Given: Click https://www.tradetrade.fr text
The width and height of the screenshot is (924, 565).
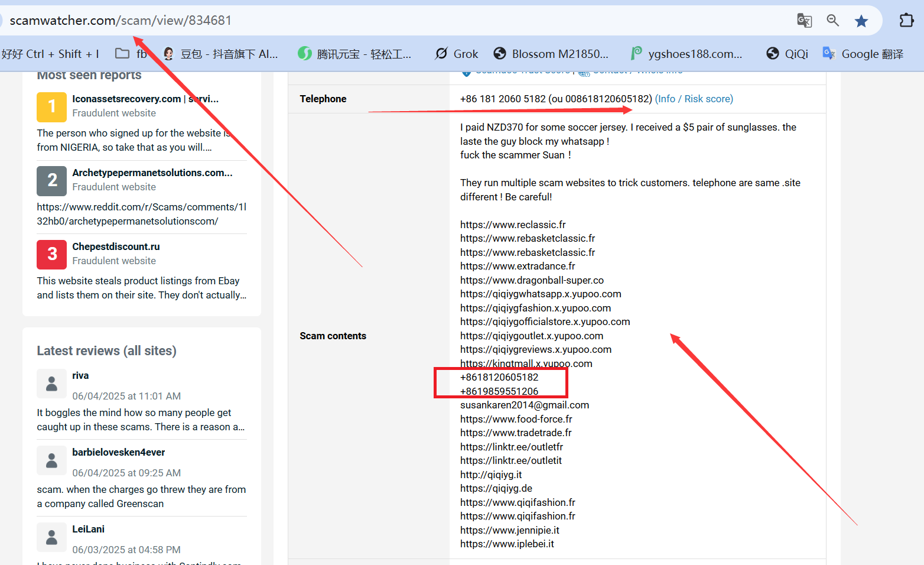Looking at the screenshot, I should tap(516, 433).
